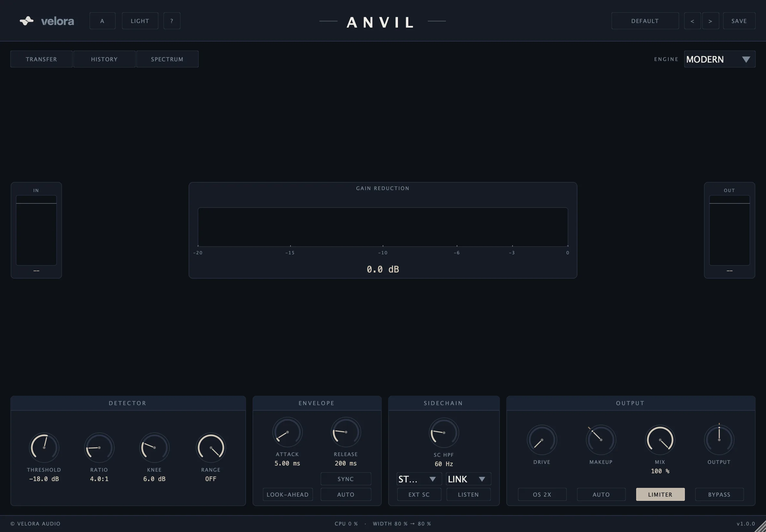This screenshot has width=766, height=532.
Task: Click the -10 mark on reduction scale
Action: 382,253
